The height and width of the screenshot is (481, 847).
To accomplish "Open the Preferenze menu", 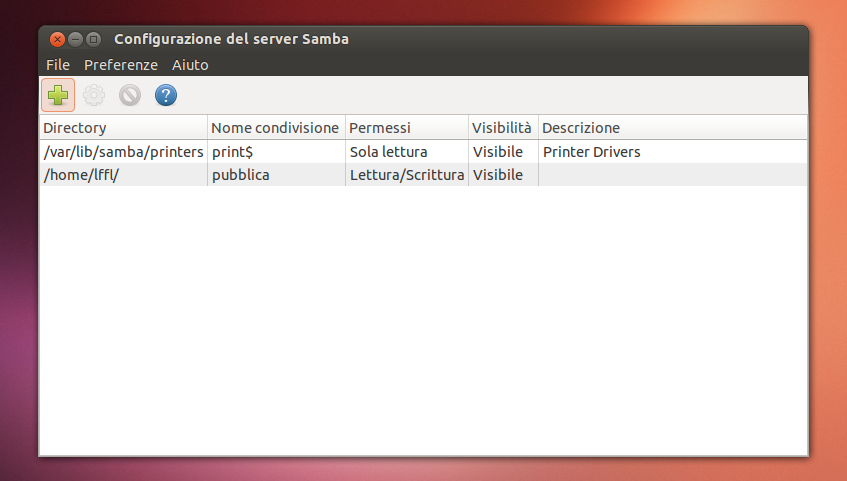I will point(121,65).
